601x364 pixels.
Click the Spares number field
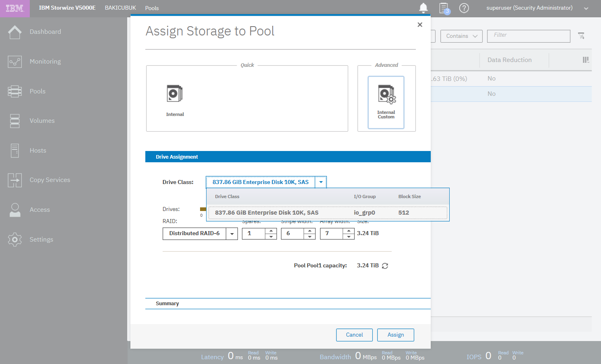[x=254, y=234]
